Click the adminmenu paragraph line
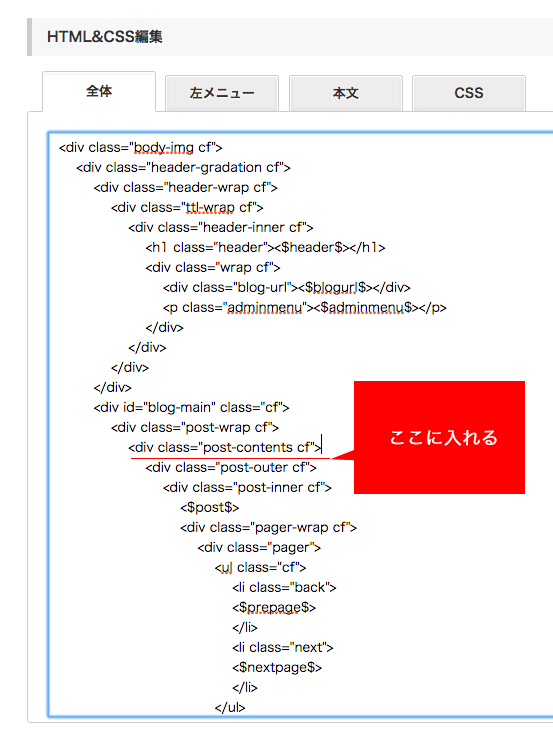The height and width of the screenshot is (737, 553). [304, 307]
